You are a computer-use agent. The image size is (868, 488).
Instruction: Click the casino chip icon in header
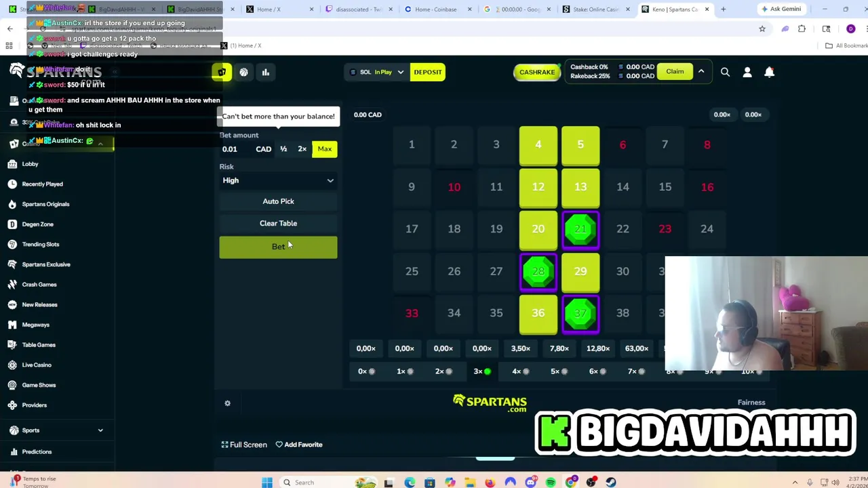[x=222, y=72]
